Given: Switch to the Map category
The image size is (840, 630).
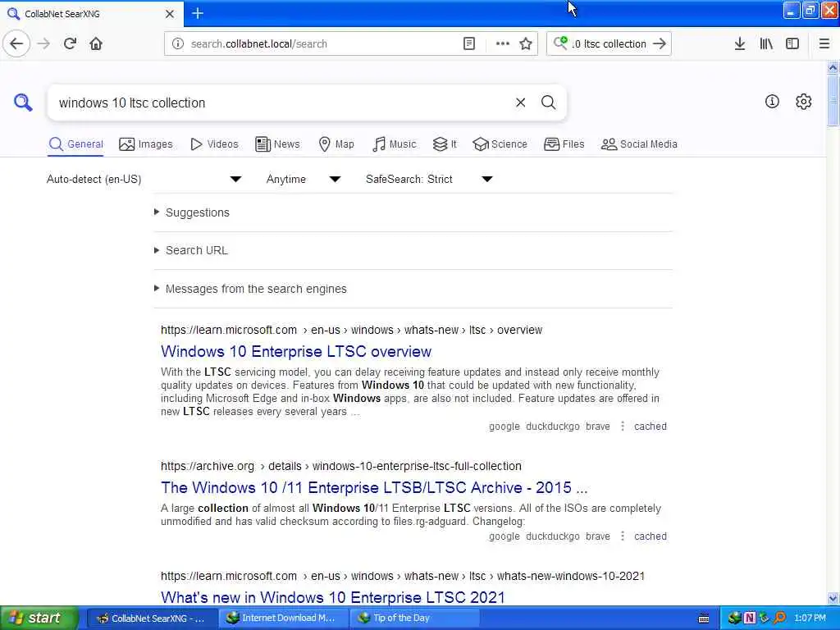Looking at the screenshot, I should [x=336, y=144].
